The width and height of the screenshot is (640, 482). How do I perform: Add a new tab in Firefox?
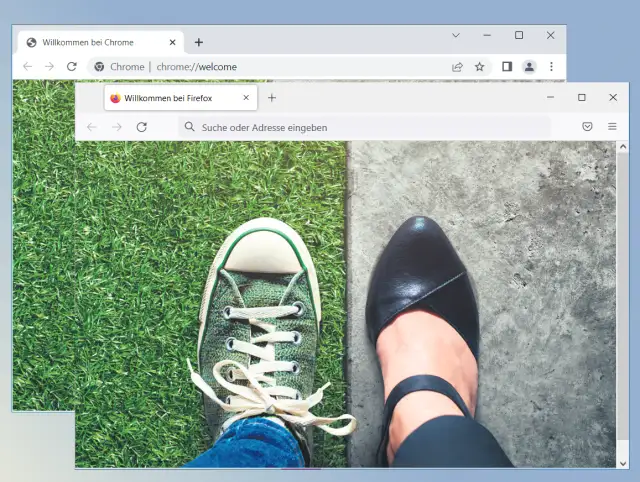point(271,98)
